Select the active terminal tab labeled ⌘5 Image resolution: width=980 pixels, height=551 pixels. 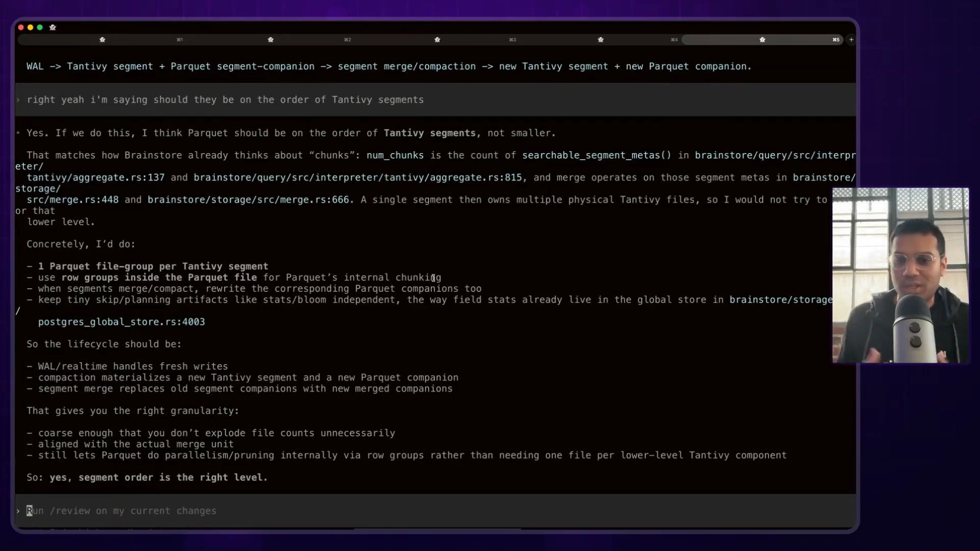pyautogui.click(x=762, y=39)
